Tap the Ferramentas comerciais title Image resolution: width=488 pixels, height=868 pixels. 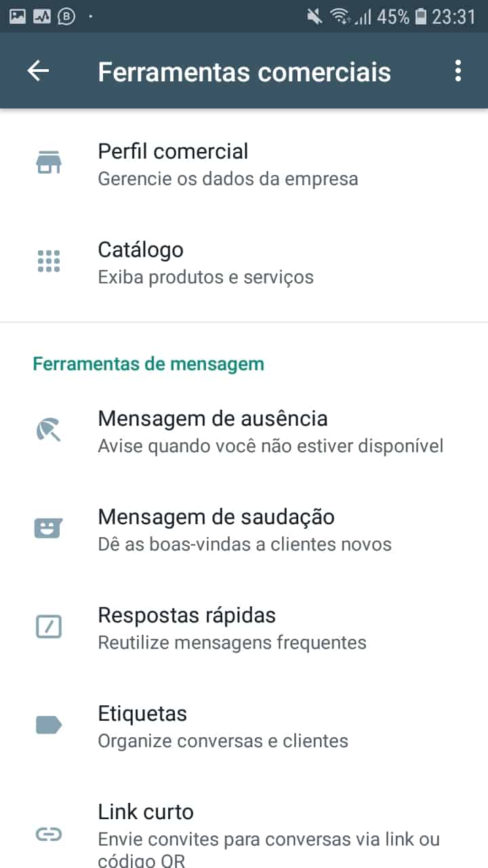(244, 72)
